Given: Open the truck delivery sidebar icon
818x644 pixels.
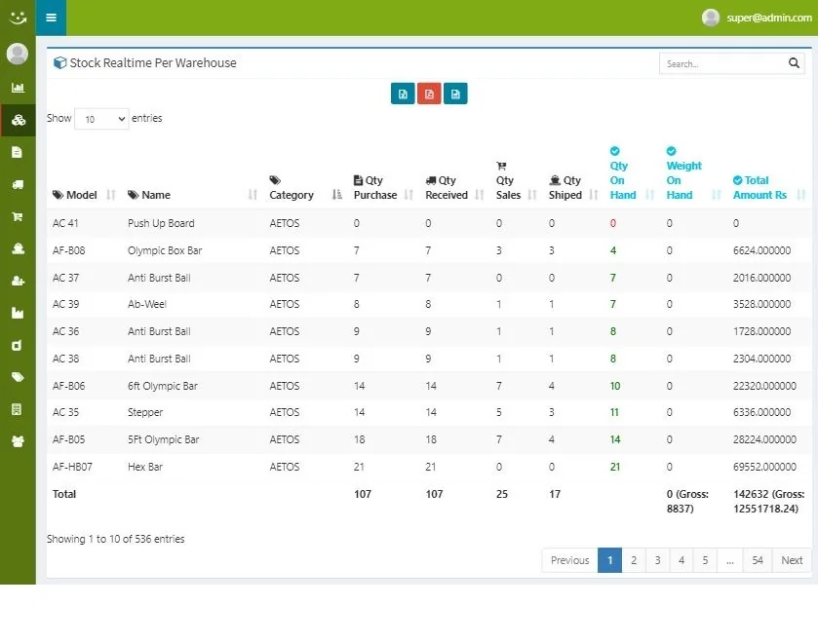Looking at the screenshot, I should click(18, 184).
